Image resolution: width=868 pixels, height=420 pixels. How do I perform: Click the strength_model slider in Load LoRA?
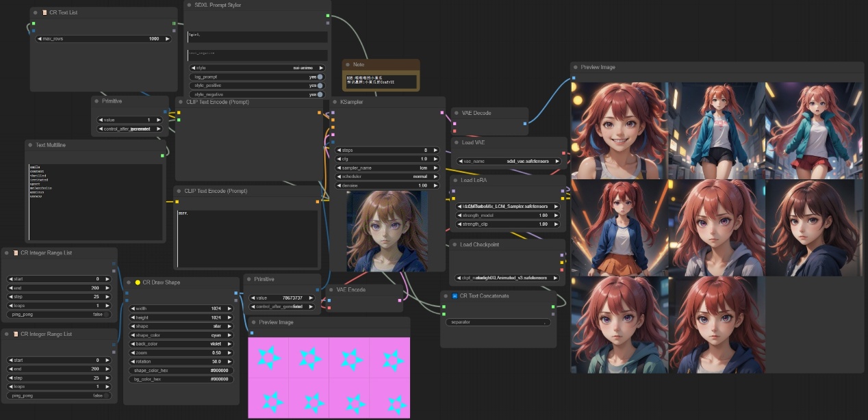pos(508,215)
